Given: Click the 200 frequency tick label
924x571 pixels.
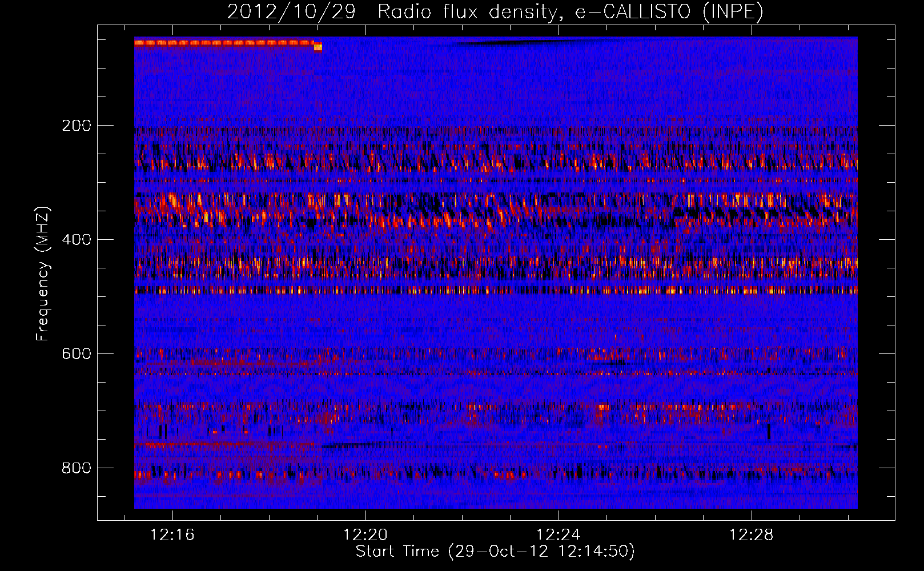Looking at the screenshot, I should click(x=77, y=126).
